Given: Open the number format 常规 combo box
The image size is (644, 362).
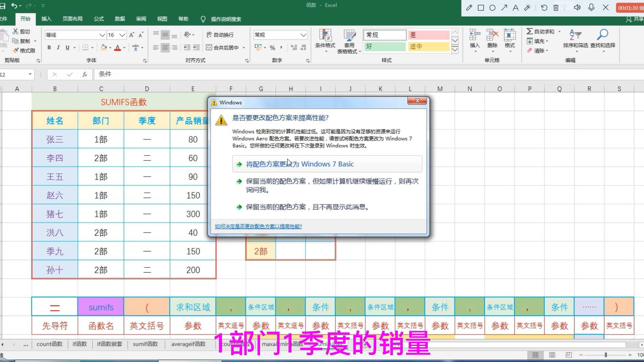Looking at the screenshot, I should tap(280, 35).
